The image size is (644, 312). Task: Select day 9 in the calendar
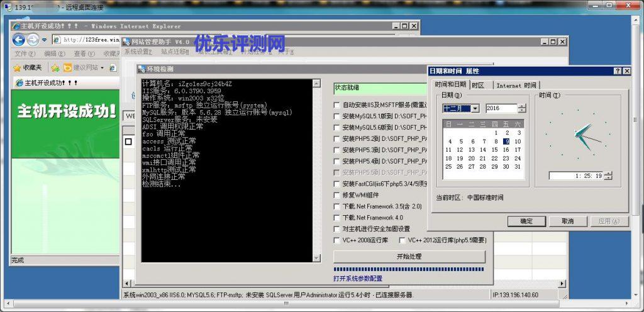[506, 142]
